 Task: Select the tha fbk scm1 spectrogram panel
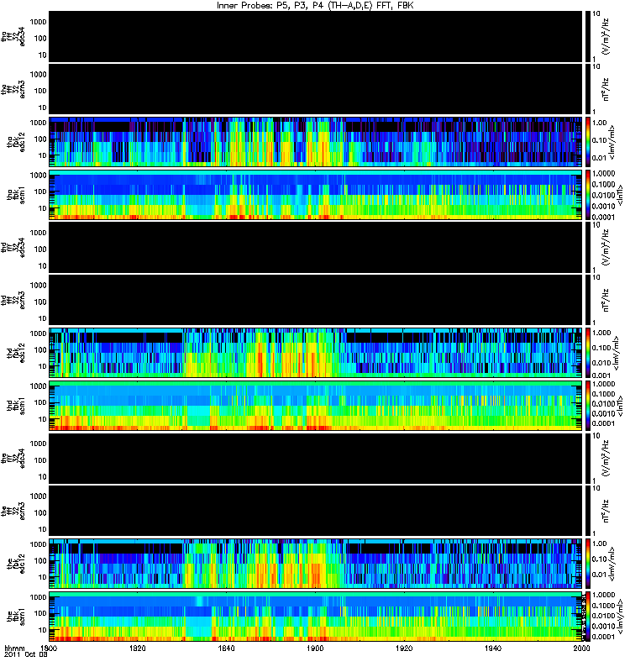316,195
